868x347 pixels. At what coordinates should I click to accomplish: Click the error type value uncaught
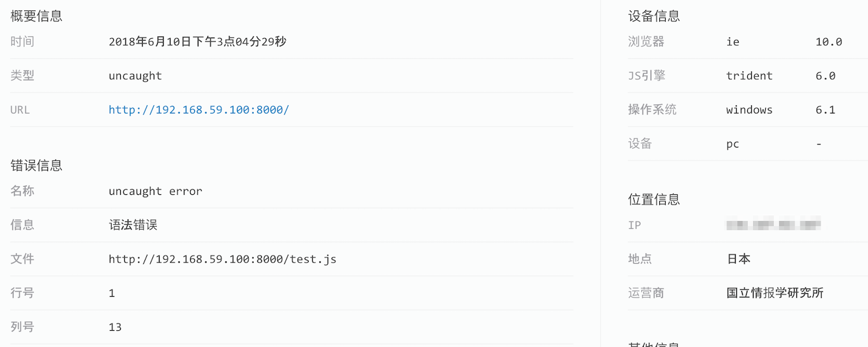pos(135,75)
